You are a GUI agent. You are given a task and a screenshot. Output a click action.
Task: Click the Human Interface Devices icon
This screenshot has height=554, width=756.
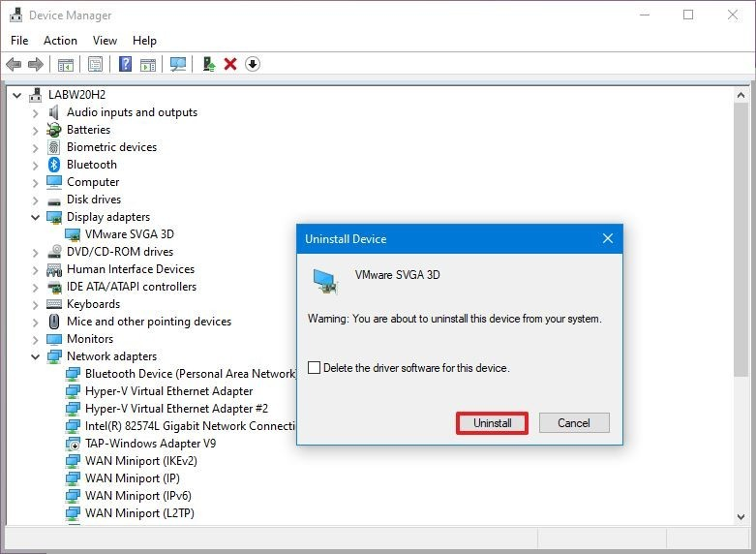click(54, 269)
